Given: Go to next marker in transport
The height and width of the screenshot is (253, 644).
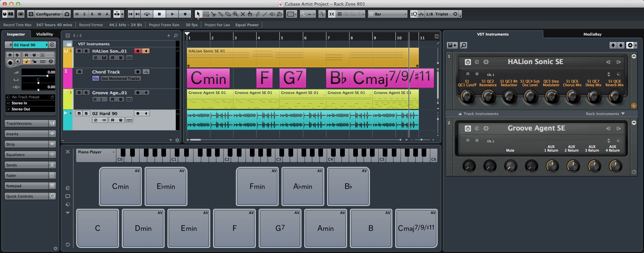Looking at the screenshot, I should coord(138,14).
